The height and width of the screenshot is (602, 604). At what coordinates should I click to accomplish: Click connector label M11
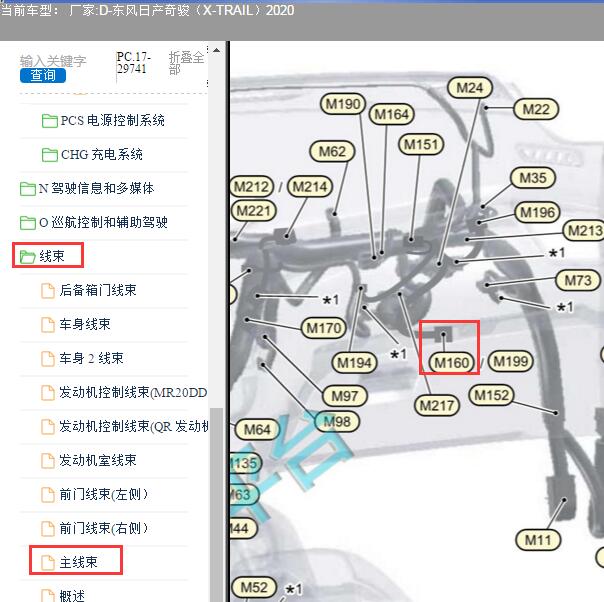coord(538,540)
